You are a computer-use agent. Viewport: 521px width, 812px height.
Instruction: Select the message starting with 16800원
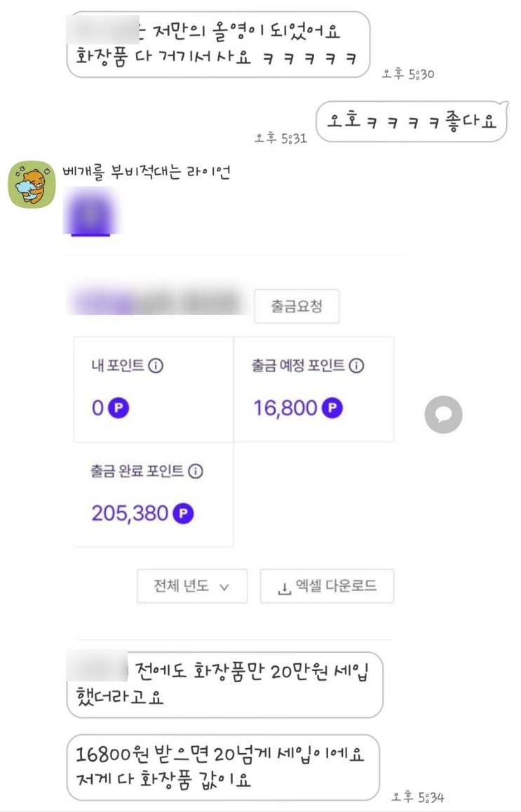tap(222, 767)
